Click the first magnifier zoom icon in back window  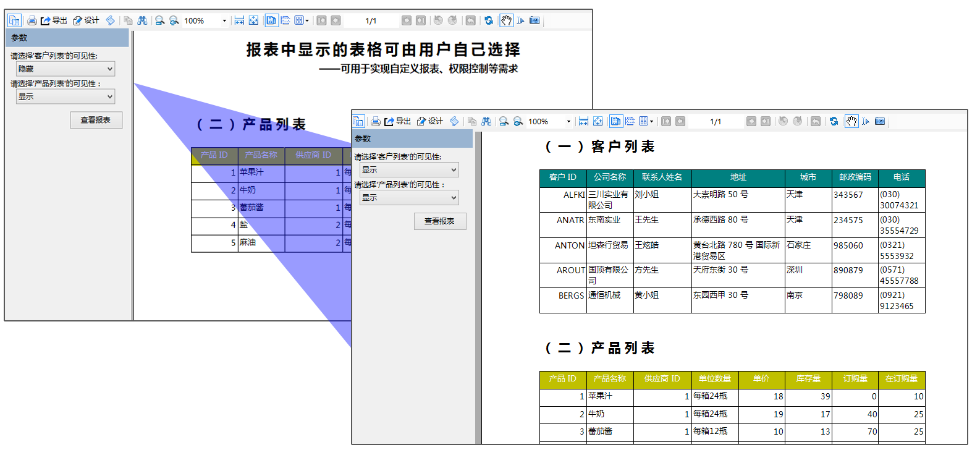click(160, 20)
